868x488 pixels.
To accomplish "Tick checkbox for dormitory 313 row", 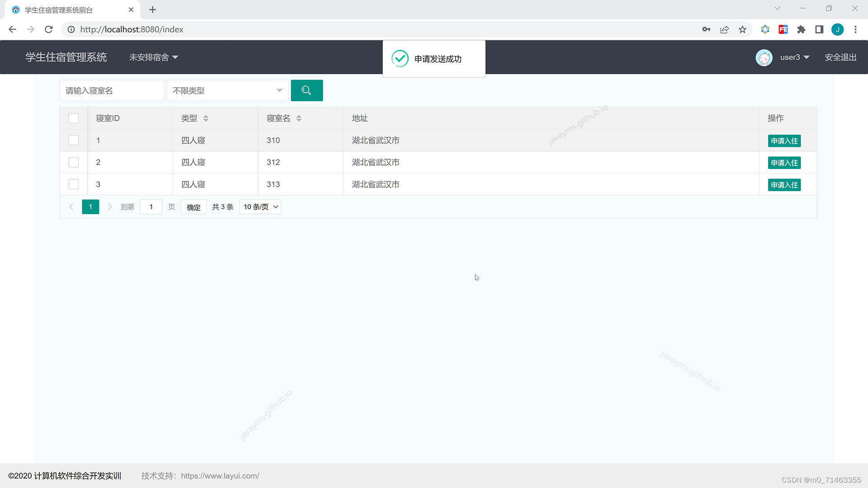I will coord(73,184).
